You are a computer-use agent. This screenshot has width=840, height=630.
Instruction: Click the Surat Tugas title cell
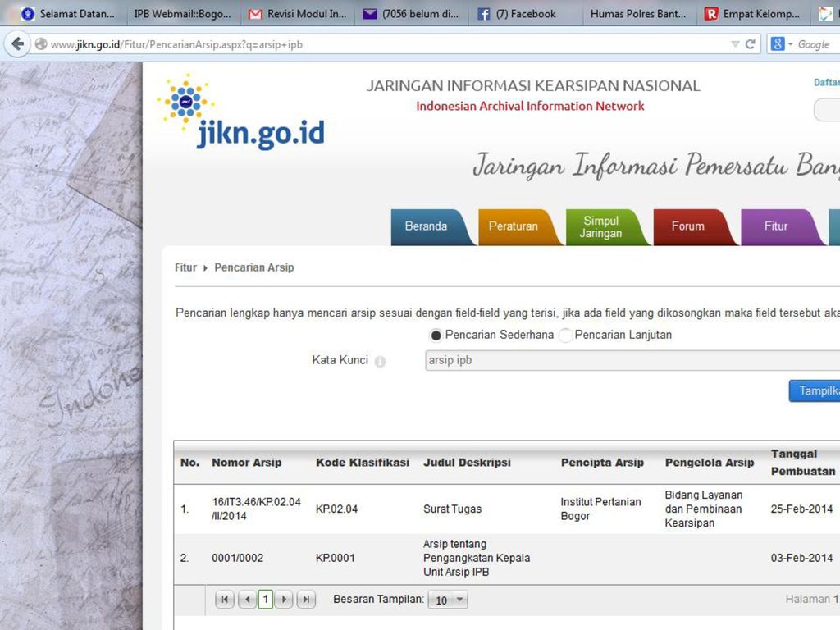point(452,509)
